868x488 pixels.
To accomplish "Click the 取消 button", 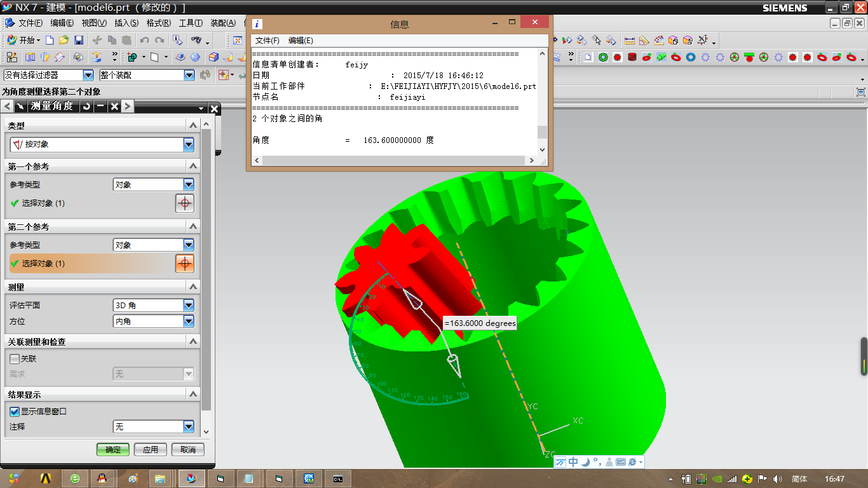I will pyautogui.click(x=188, y=449).
